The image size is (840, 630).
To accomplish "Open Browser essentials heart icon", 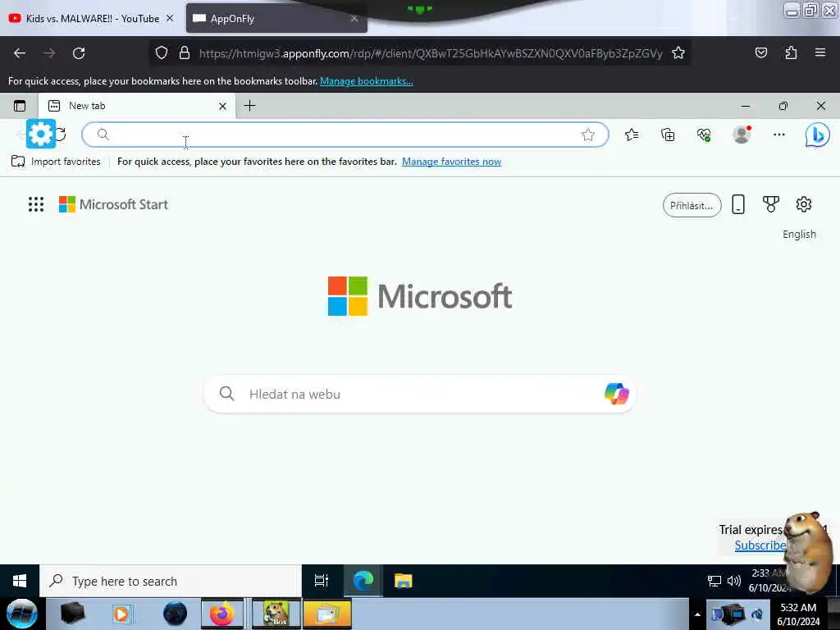I will pos(703,135).
